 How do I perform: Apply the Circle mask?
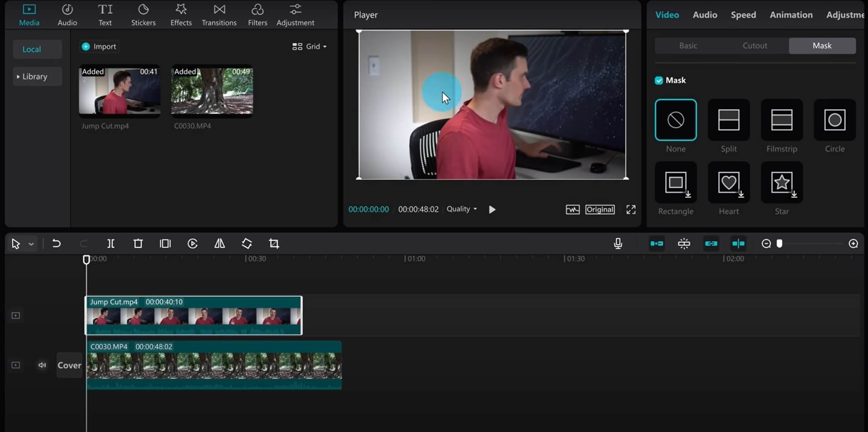point(835,120)
